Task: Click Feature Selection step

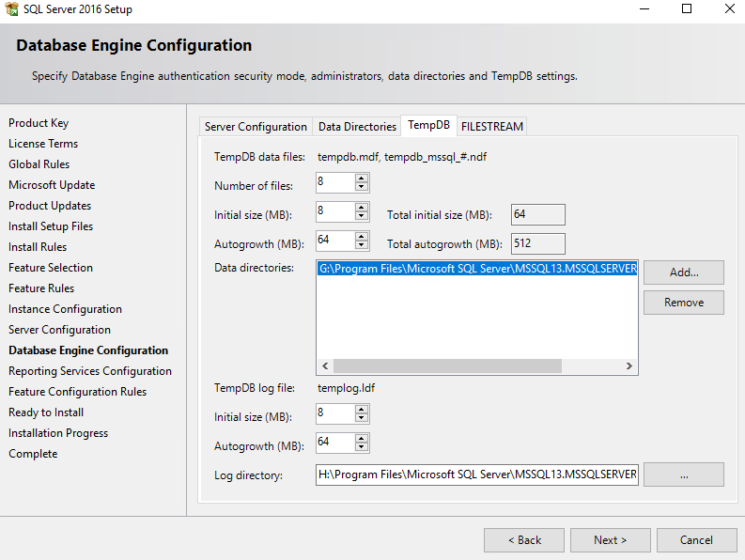Action: coord(51,268)
